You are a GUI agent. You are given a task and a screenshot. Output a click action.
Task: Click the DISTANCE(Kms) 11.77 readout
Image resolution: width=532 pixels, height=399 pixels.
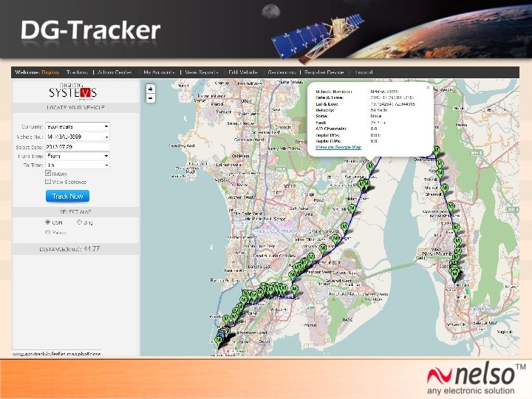coord(69,249)
